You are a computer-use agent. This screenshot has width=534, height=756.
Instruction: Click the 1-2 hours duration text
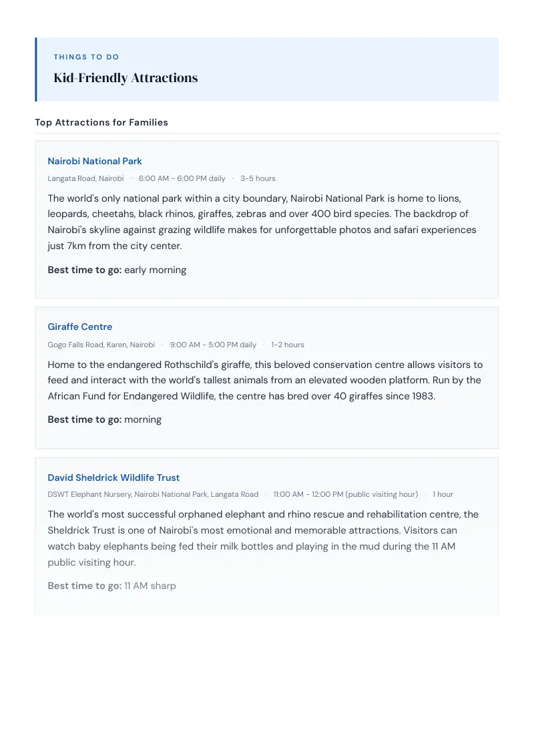(288, 345)
